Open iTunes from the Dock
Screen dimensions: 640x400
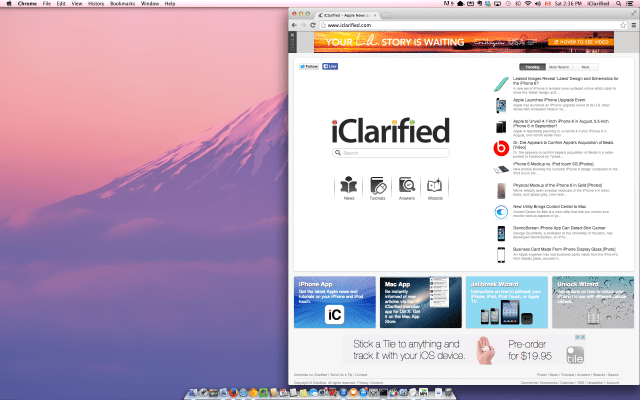click(344, 392)
